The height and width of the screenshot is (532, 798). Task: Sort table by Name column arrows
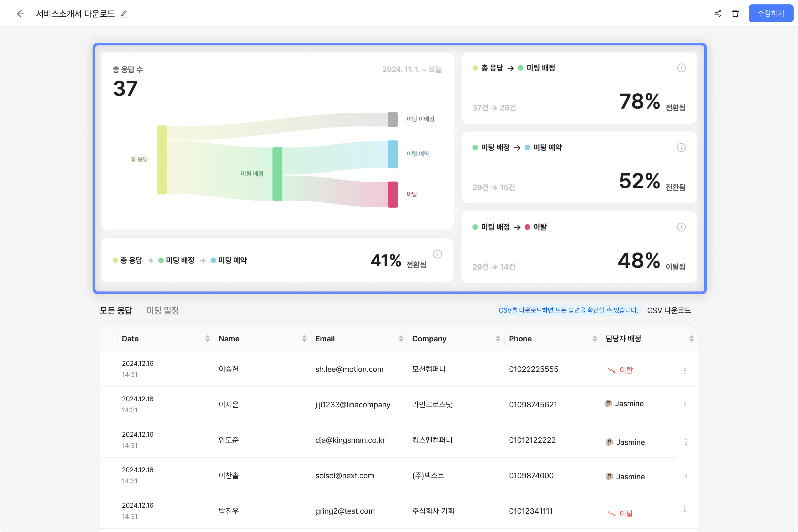pos(304,339)
